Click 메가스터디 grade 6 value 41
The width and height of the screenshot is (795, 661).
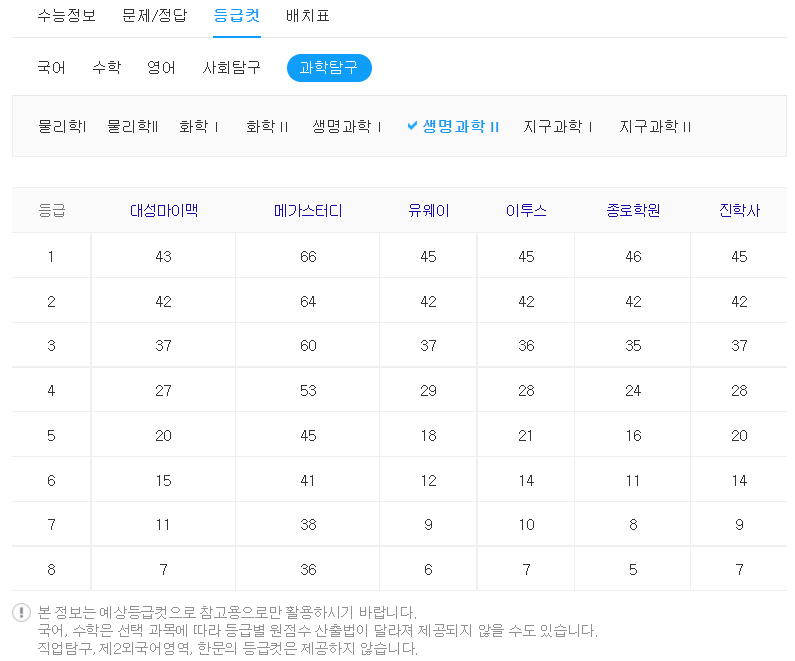[x=308, y=481]
